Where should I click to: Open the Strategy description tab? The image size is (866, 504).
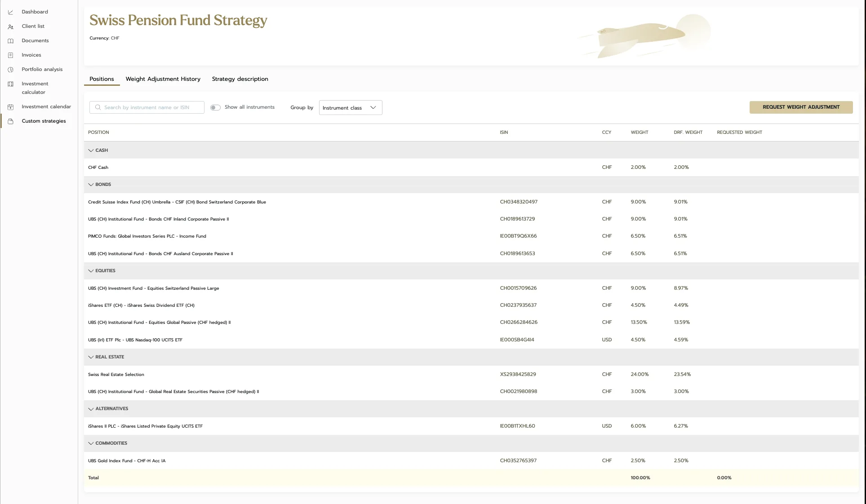tap(240, 79)
